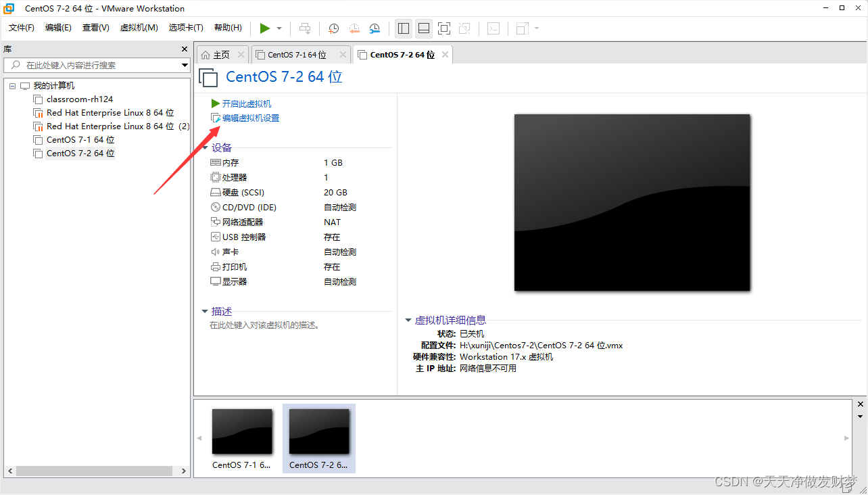Select CentOS 7-2 64 位 in library tree
Viewport: 868px width, 495px height.
tap(80, 154)
